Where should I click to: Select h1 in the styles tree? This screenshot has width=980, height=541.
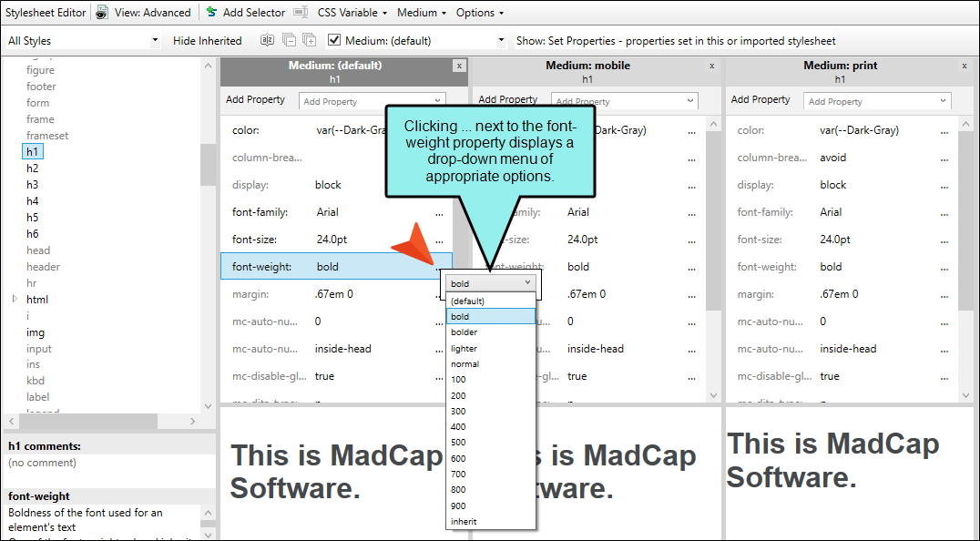click(x=33, y=152)
